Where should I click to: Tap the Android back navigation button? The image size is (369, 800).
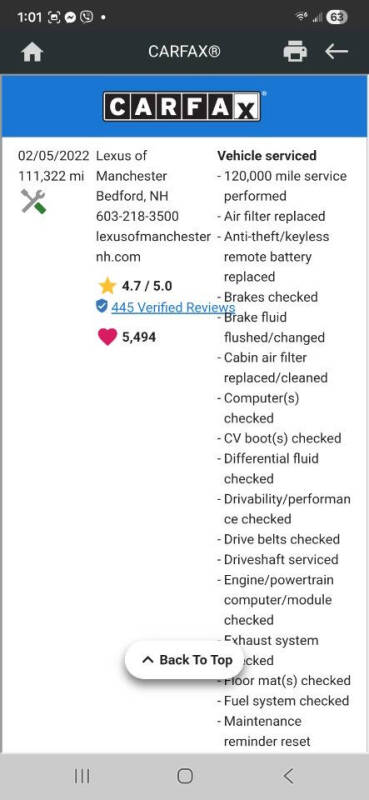point(288,776)
